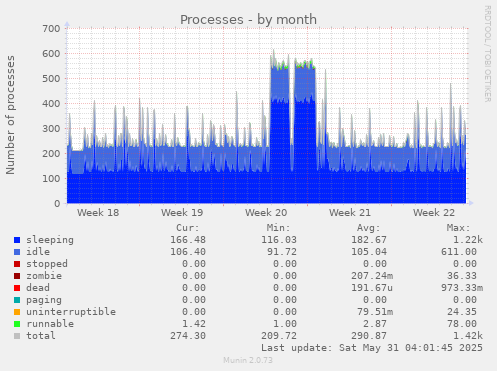Click dead max value 973.33m
This screenshot has height=371, width=497.
coord(462,288)
